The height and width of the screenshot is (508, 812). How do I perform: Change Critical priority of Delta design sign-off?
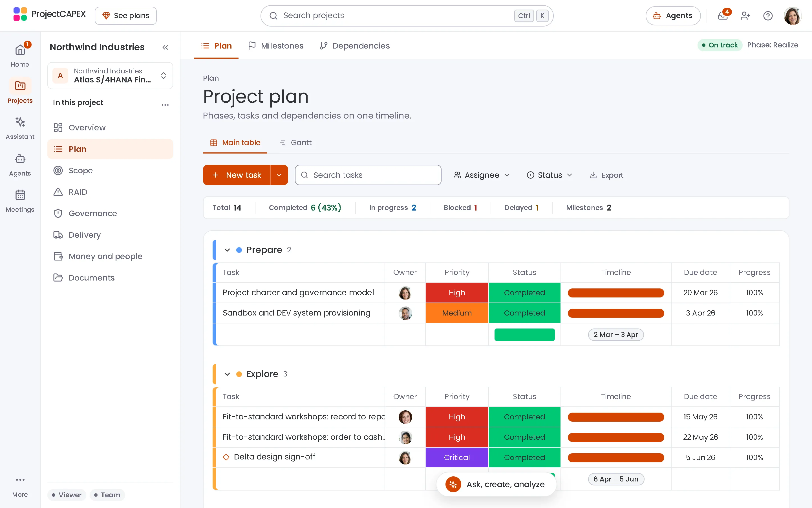(457, 457)
